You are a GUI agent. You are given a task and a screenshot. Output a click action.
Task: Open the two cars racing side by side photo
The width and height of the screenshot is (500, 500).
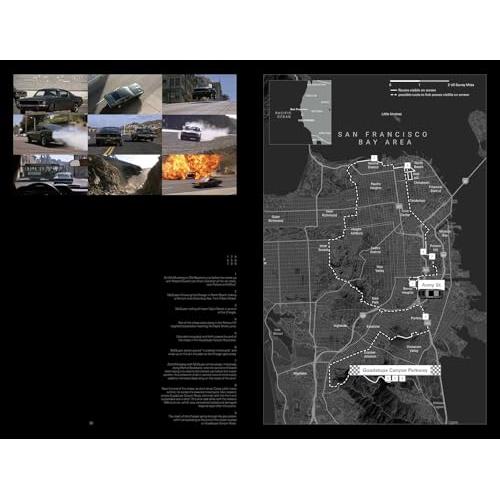pos(125,134)
